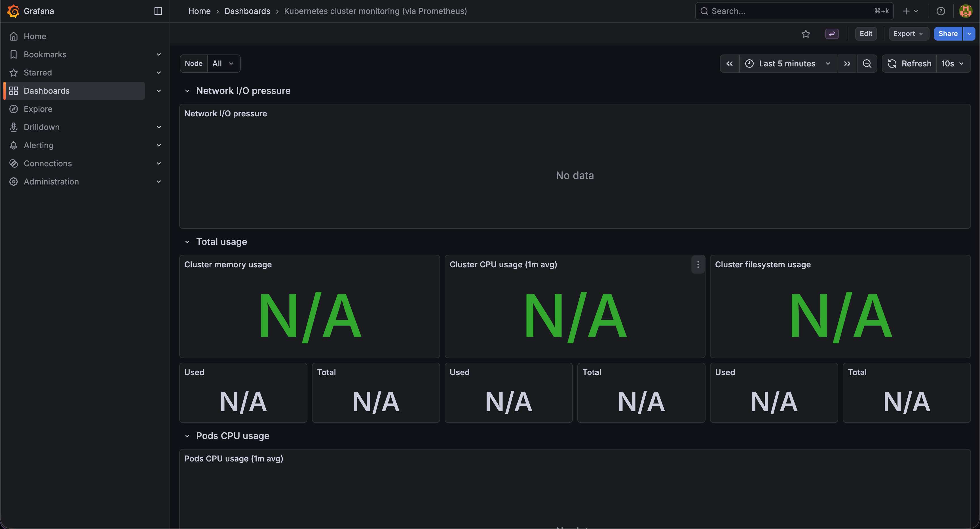Collapse the Network I/O pressure row
980x529 pixels.
coord(187,91)
